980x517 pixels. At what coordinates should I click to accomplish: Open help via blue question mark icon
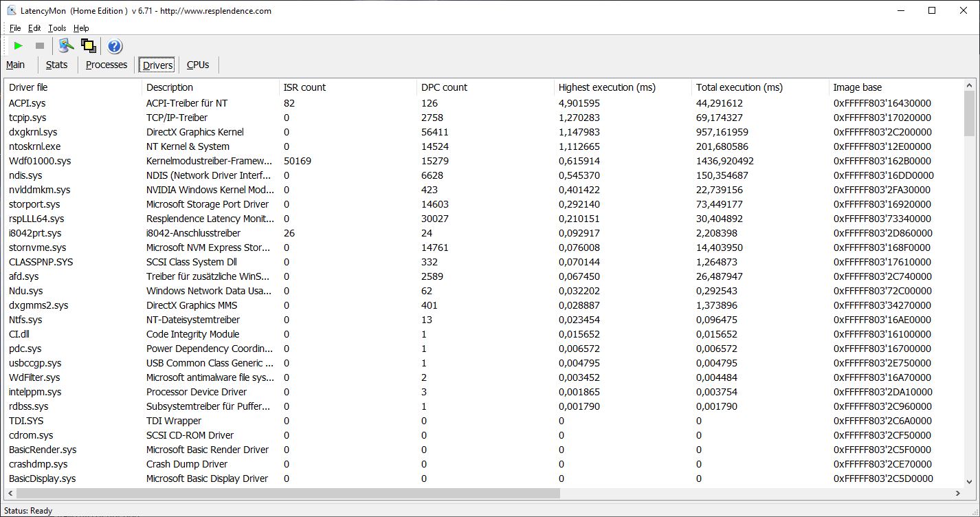115,46
